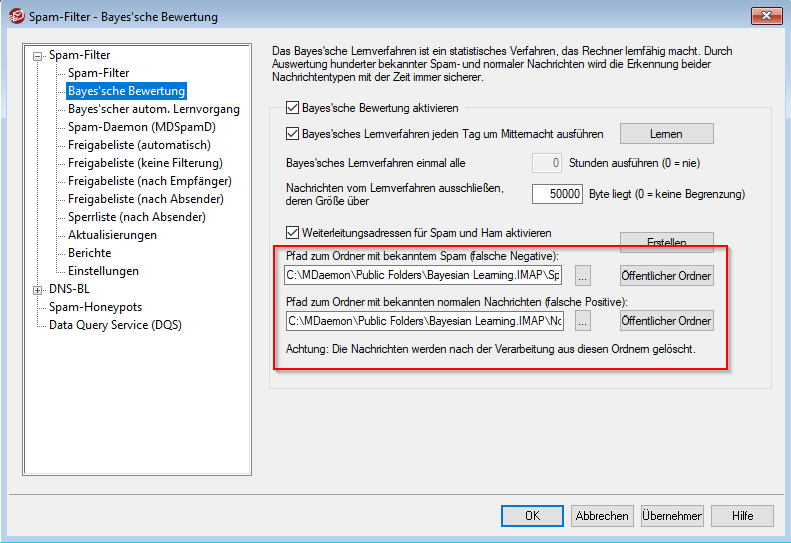
Task: Click the OK button
Action: click(x=532, y=516)
